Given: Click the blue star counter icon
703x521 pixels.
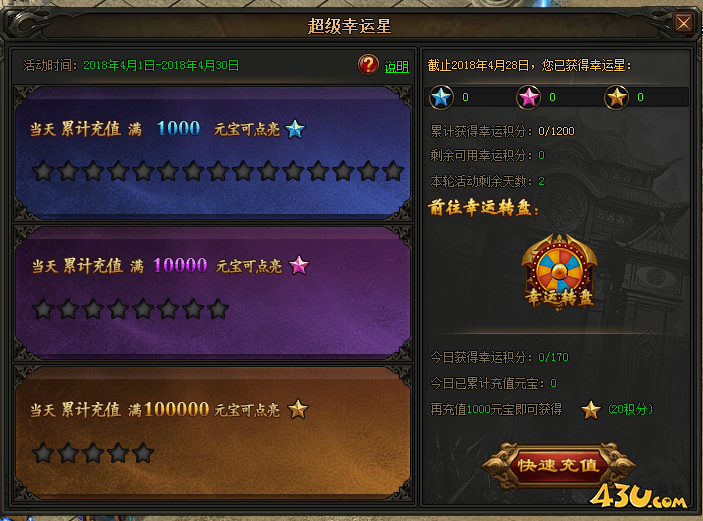Looking at the screenshot, I should [x=442, y=97].
